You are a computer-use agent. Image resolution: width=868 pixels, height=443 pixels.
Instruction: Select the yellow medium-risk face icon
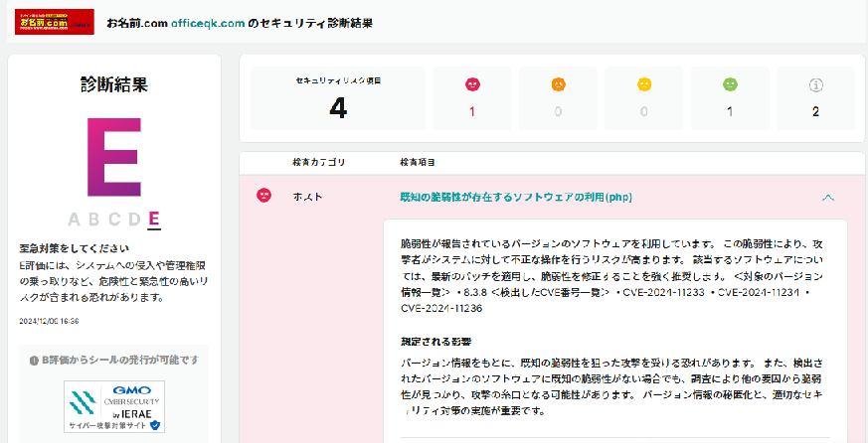[x=644, y=84]
